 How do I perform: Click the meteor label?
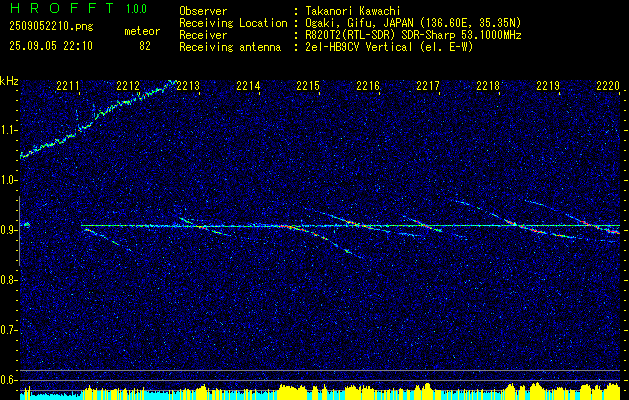(142, 31)
